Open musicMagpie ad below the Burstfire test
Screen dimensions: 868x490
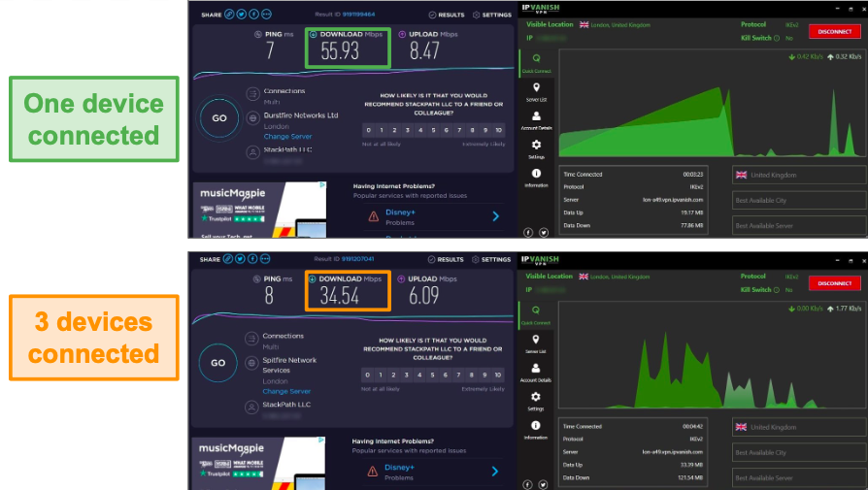[259, 210]
